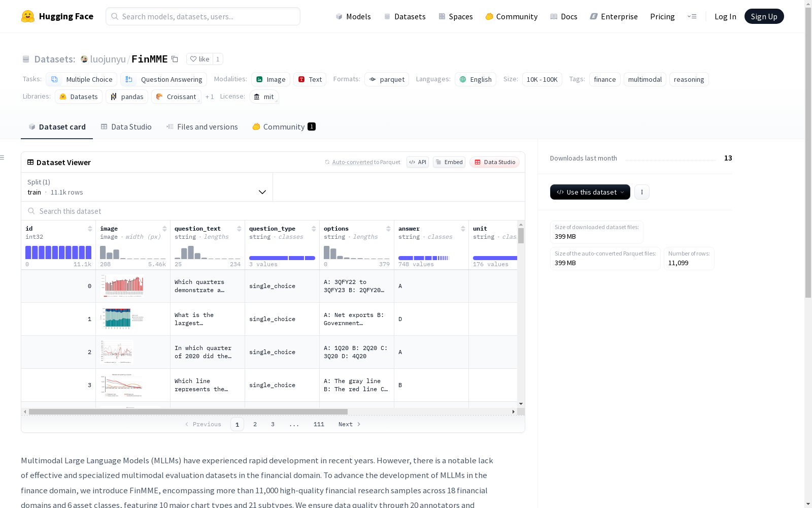
Task: Sort the id column
Action: [x=90, y=229]
